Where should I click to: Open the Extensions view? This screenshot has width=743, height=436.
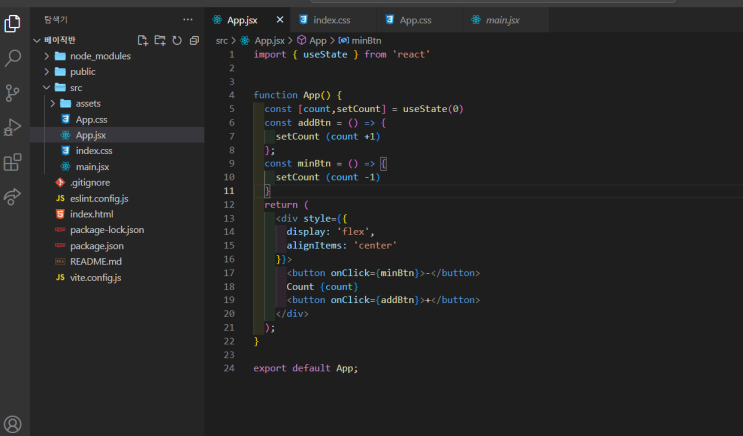13,161
